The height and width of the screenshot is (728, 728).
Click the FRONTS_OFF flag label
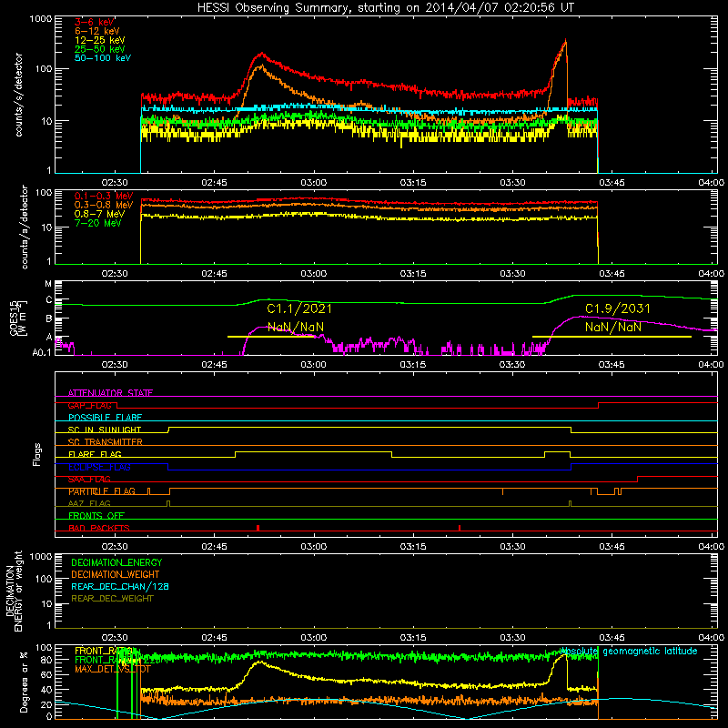pos(96,515)
